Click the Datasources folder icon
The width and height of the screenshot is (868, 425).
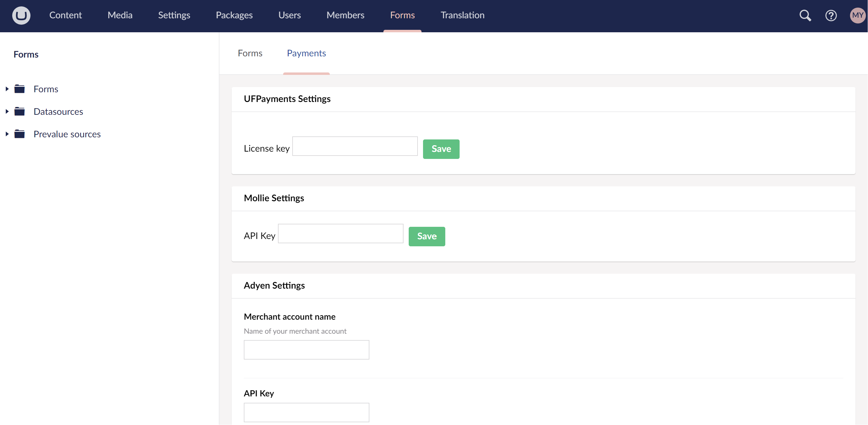tap(20, 111)
